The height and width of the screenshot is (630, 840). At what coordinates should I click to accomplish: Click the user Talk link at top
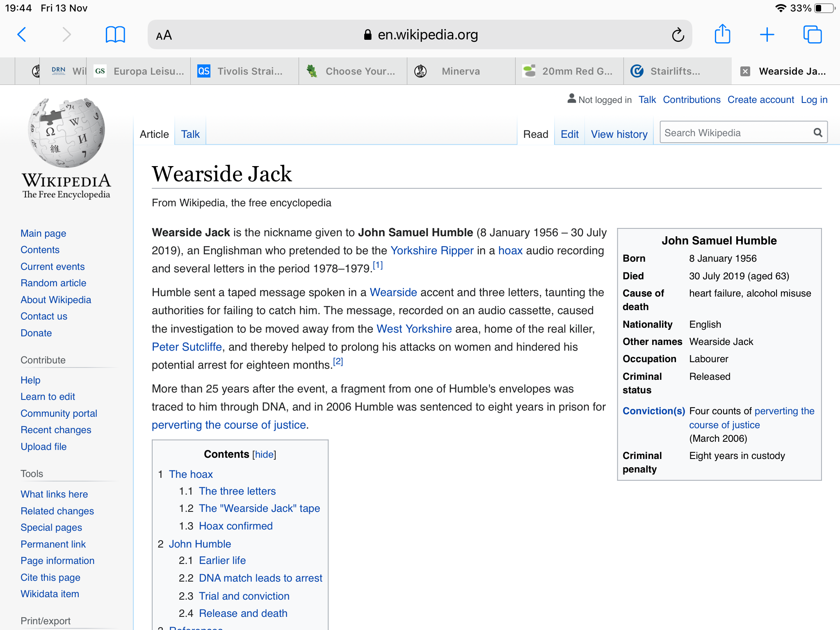pos(647,100)
